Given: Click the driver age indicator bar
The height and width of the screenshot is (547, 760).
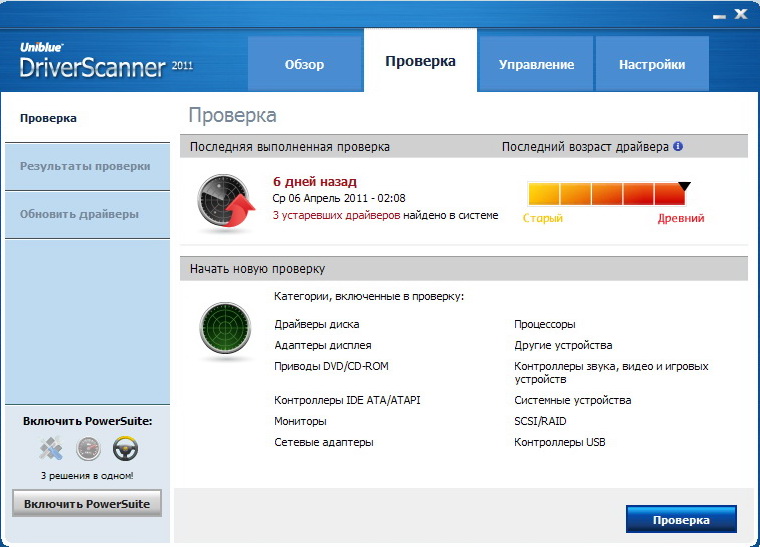Looking at the screenshot, I should tap(606, 194).
